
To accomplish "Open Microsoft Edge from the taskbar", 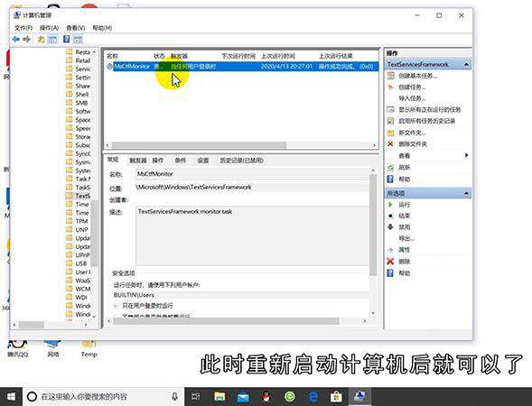I will [313, 396].
